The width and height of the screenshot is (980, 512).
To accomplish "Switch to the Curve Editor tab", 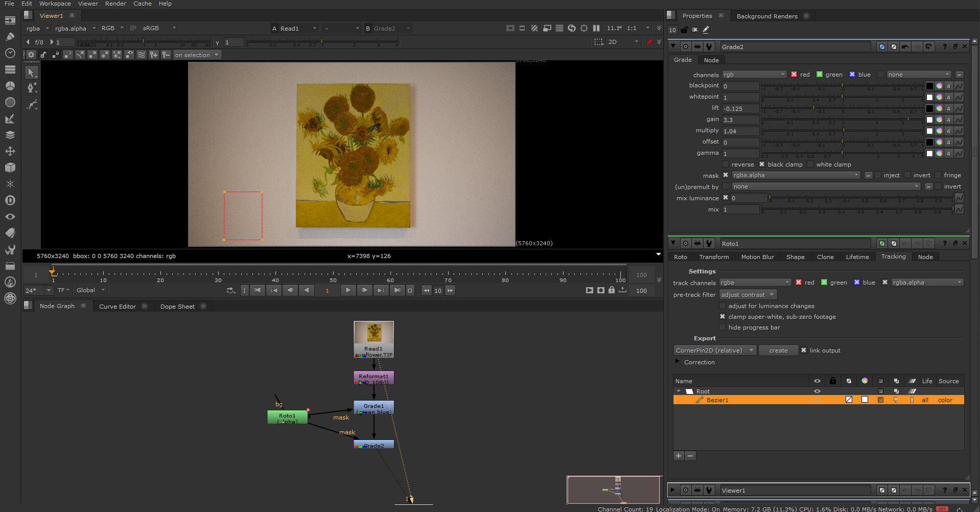I will click(x=116, y=306).
